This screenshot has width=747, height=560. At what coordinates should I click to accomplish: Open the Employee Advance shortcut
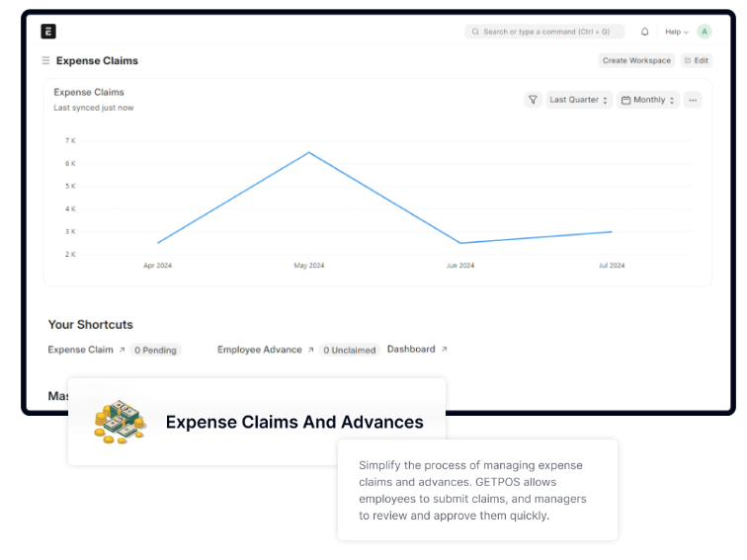pyautogui.click(x=260, y=350)
